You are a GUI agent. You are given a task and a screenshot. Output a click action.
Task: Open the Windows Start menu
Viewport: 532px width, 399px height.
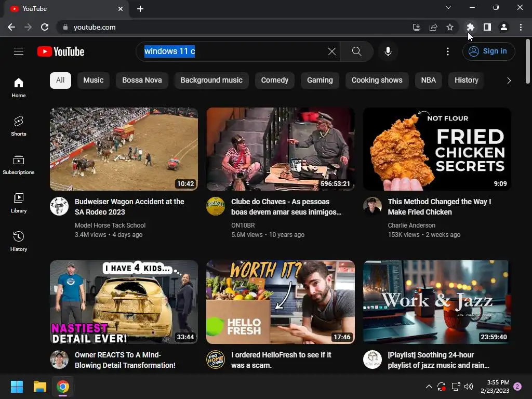coord(17,387)
